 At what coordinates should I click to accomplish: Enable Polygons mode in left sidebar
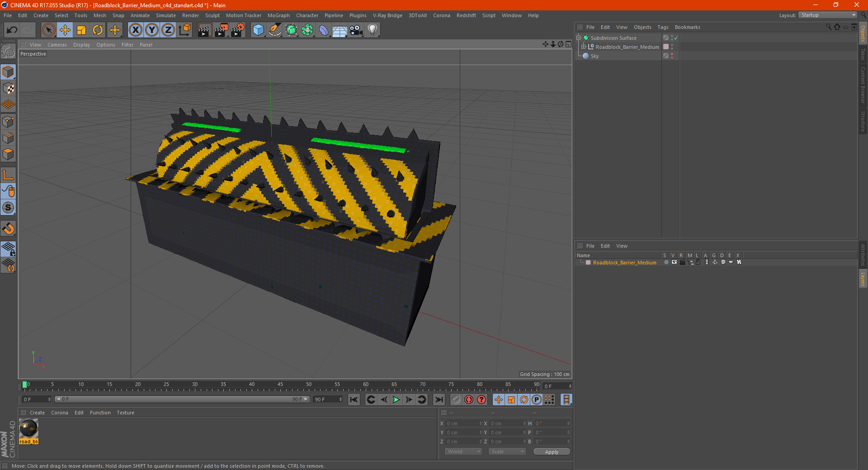[x=8, y=154]
